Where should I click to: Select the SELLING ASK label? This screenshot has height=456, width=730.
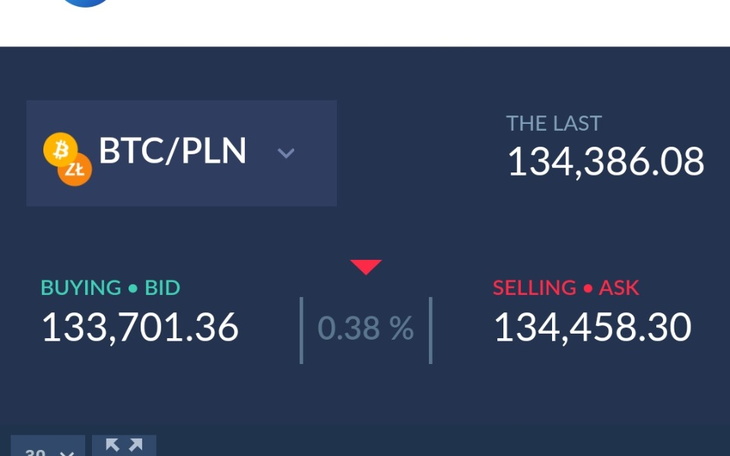pyautogui.click(x=566, y=288)
